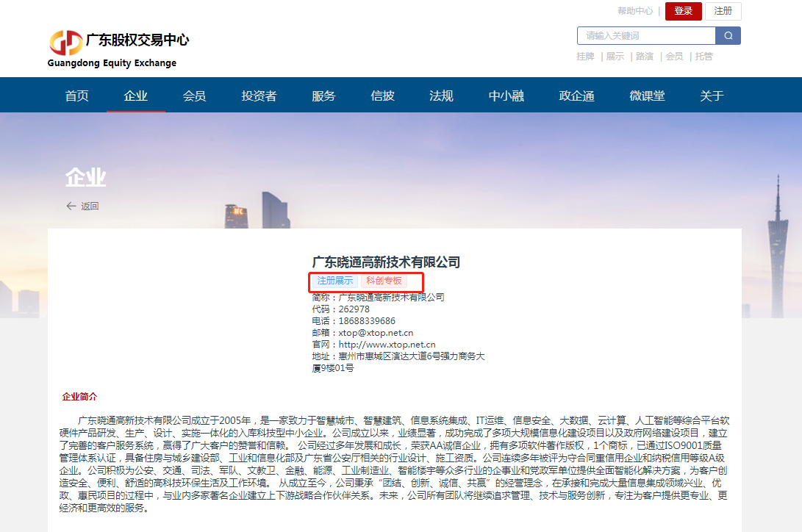Open the 投资者 navigation item
Image resolution: width=802 pixels, height=532 pixels.
tap(259, 95)
